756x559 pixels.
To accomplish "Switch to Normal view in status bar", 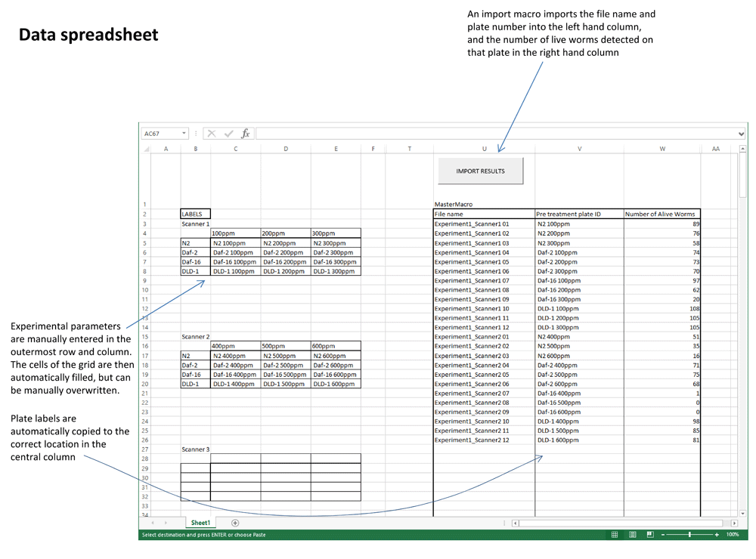I will tap(615, 535).
